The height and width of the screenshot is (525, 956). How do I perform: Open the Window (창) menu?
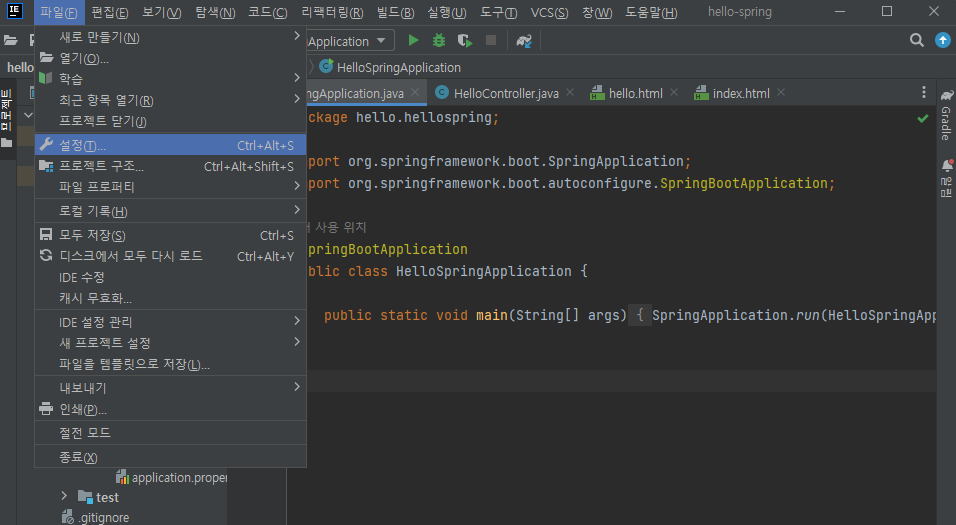597,12
